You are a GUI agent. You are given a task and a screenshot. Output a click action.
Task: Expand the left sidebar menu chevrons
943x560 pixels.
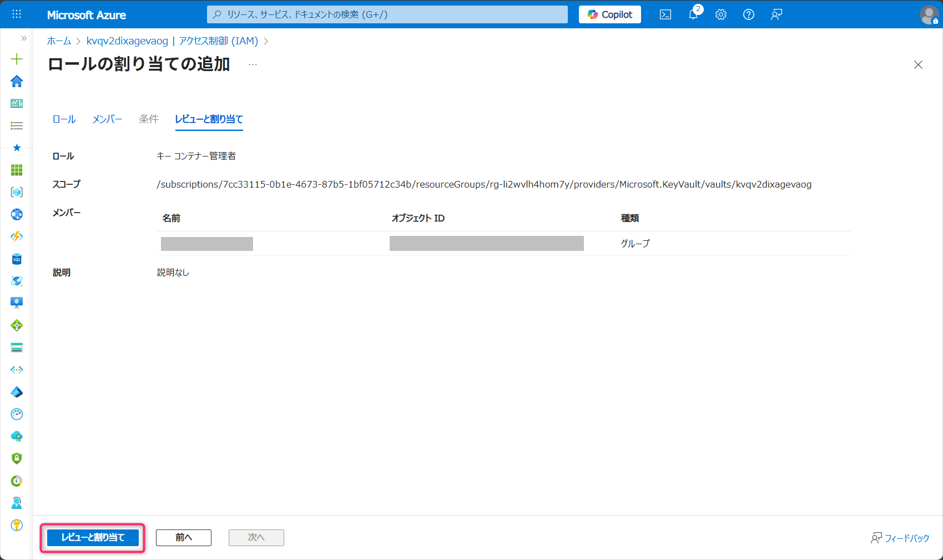pos(23,38)
